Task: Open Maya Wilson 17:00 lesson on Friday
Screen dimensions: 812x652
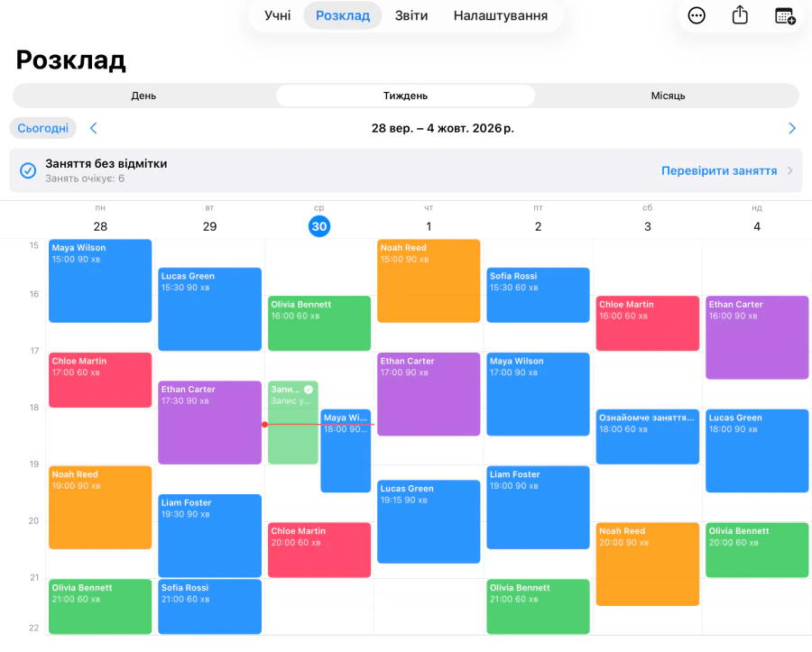Action: pos(538,394)
